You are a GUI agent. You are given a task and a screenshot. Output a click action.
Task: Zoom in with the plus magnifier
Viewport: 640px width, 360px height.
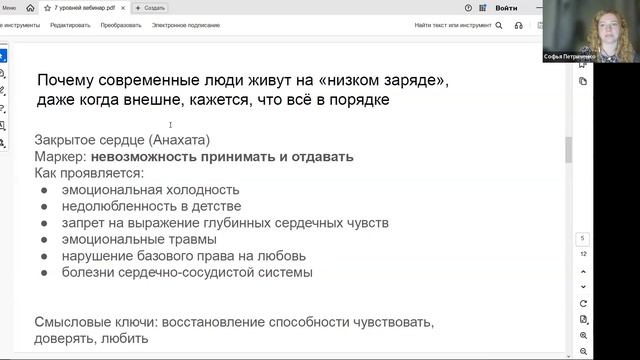point(583,336)
